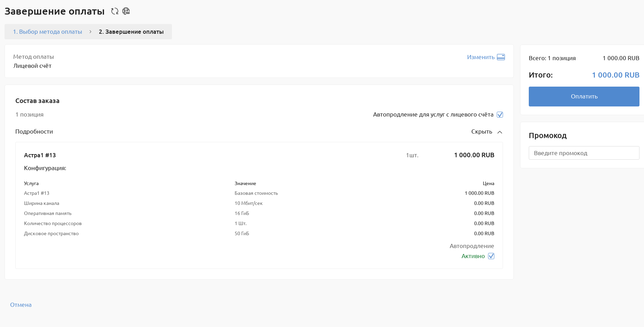The width and height of the screenshot is (644, 327).
Task: Click the Услуга column header
Action: pos(31,183)
